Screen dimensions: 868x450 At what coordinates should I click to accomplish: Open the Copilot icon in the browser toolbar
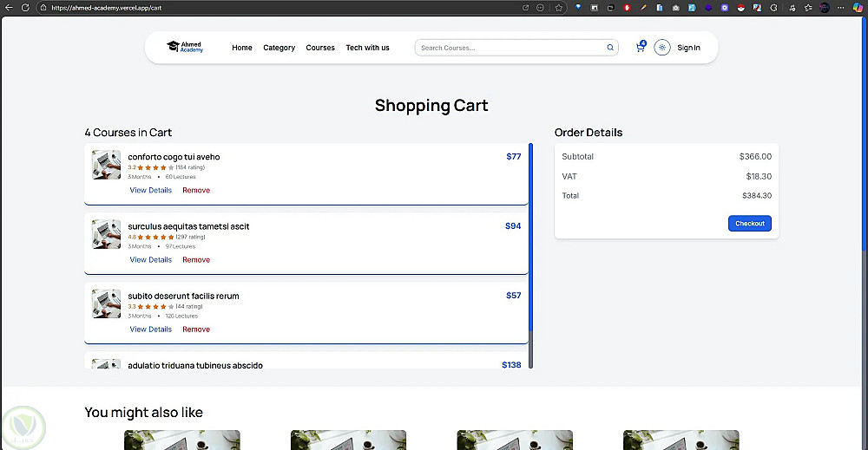pyautogui.click(x=858, y=7)
